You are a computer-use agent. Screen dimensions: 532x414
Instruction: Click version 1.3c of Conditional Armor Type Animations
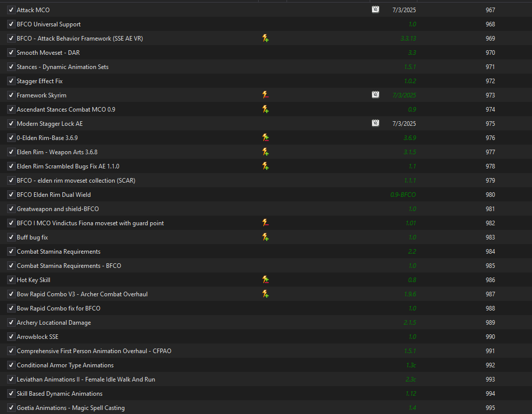[411, 365]
